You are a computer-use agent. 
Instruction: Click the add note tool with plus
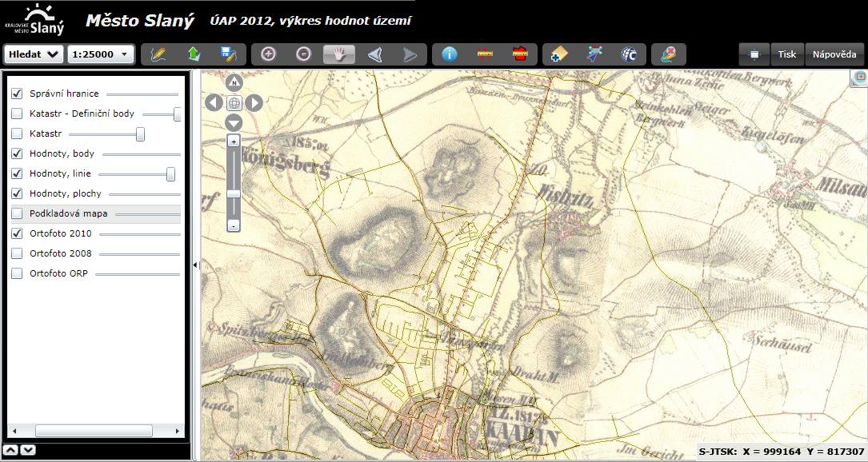pos(559,54)
